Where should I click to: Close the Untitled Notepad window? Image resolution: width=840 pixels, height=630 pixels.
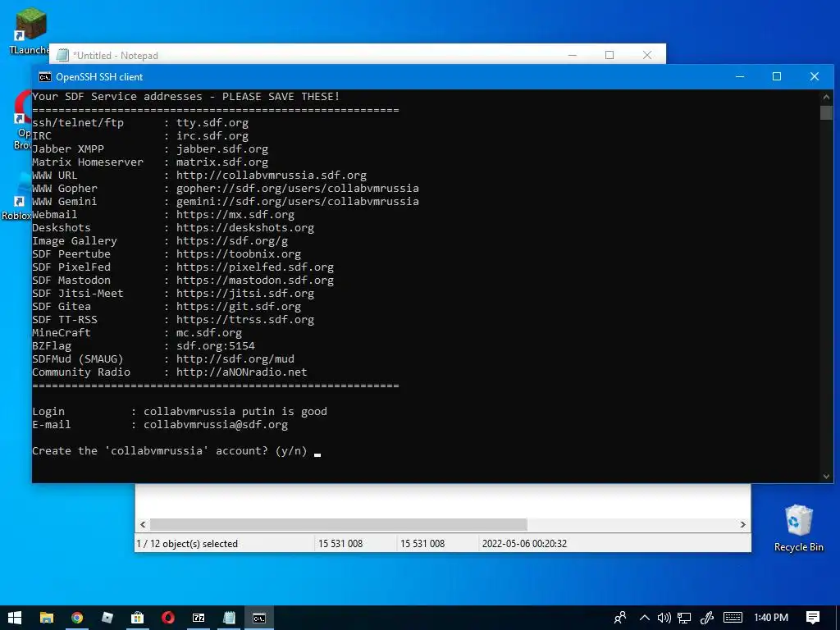point(647,55)
